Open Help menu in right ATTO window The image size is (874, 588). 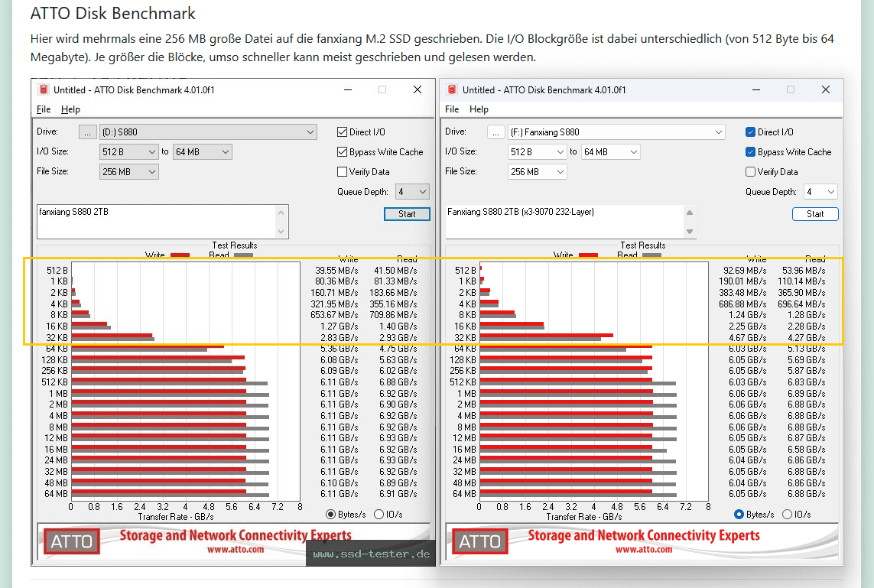pyautogui.click(x=479, y=109)
